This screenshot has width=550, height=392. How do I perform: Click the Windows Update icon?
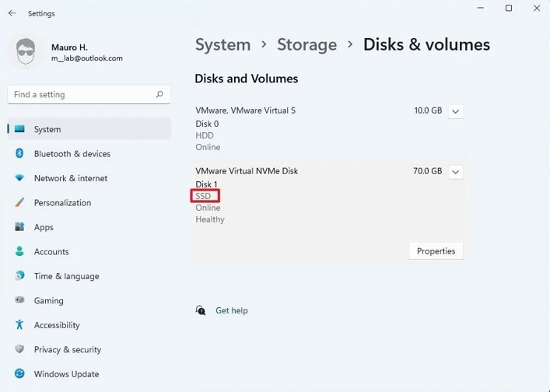(x=19, y=374)
